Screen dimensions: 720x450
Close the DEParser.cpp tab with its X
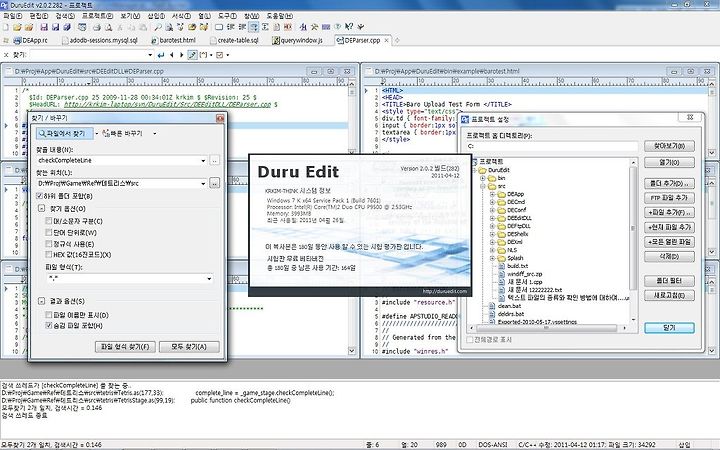point(386,40)
